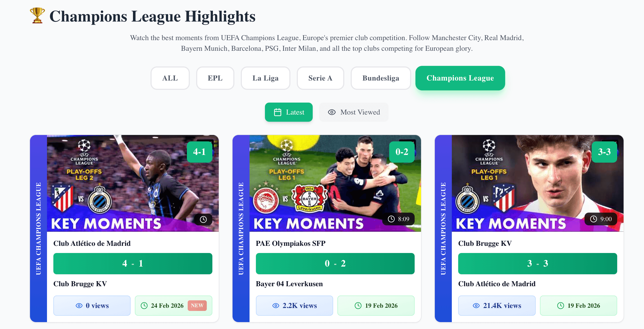This screenshot has width=644, height=329.
Task: Select the Latest sort option
Action: pos(289,112)
